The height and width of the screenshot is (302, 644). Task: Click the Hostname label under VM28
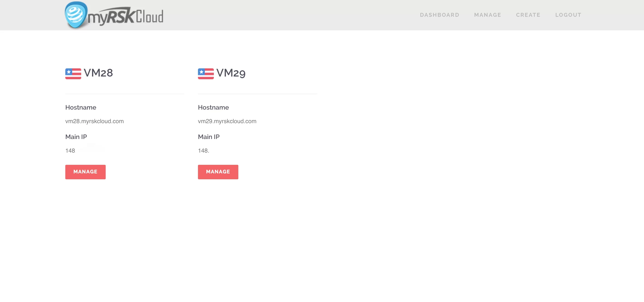coord(81,107)
